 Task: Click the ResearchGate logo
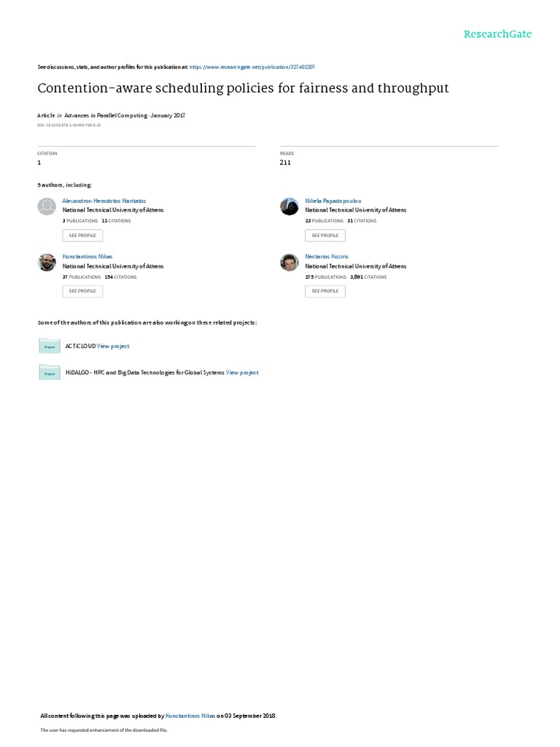pos(497,34)
